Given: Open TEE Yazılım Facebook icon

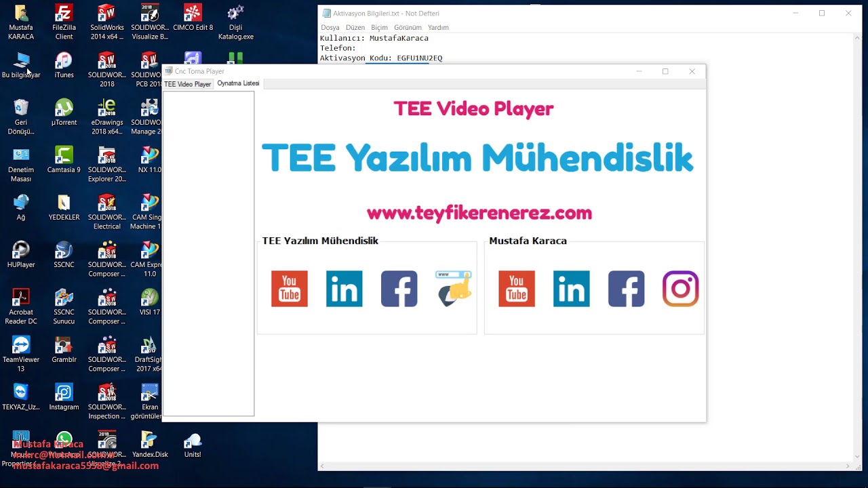Looking at the screenshot, I should click(399, 289).
